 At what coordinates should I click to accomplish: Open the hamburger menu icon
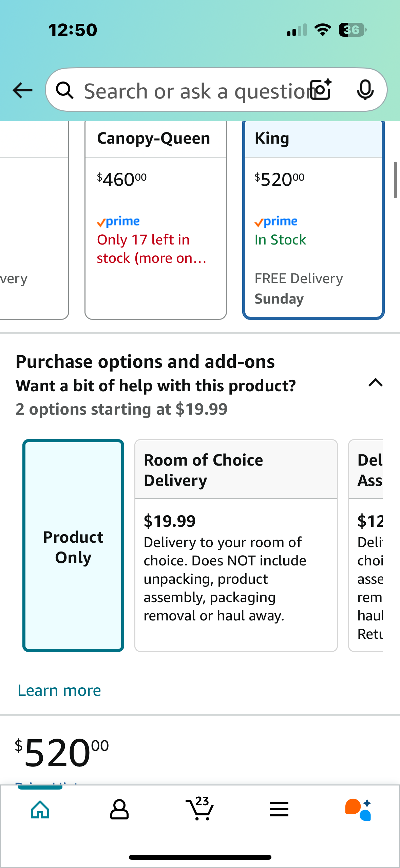click(x=279, y=810)
